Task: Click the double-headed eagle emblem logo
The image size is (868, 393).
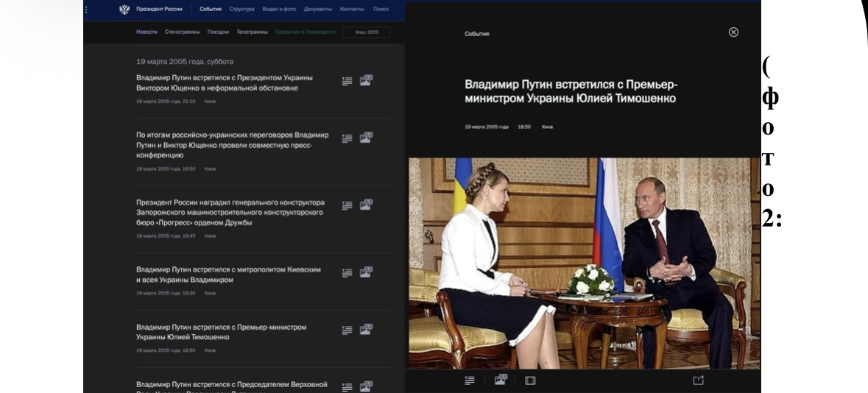Action: click(124, 10)
